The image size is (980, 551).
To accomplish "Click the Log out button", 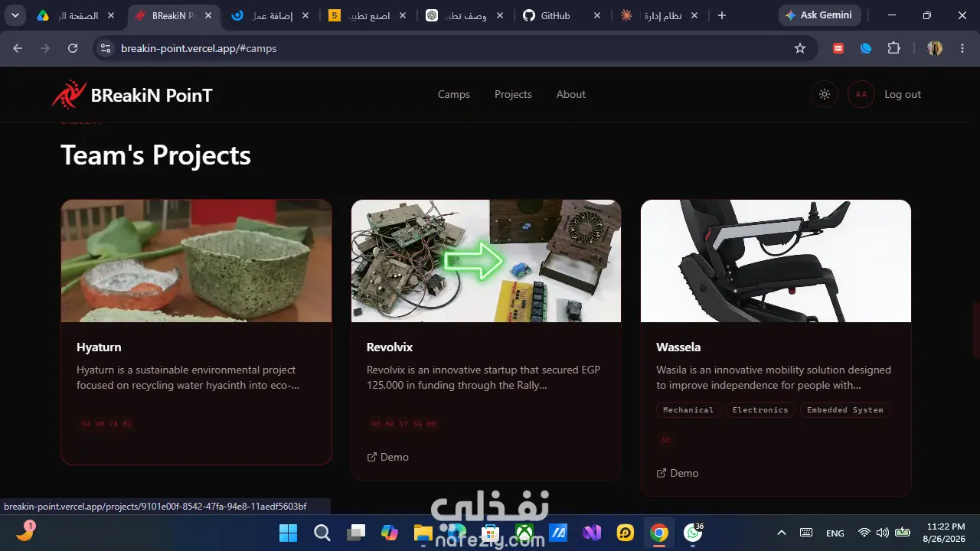I will pyautogui.click(x=903, y=94).
